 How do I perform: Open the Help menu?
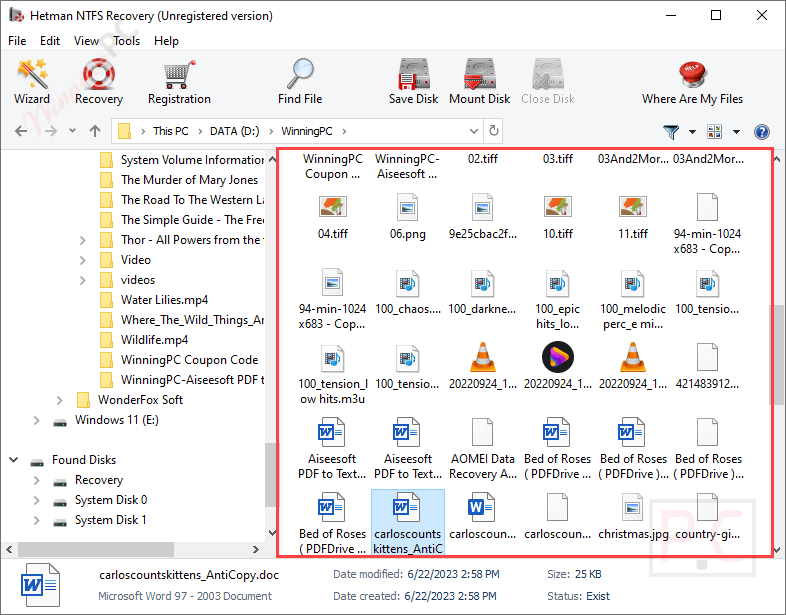click(x=166, y=41)
